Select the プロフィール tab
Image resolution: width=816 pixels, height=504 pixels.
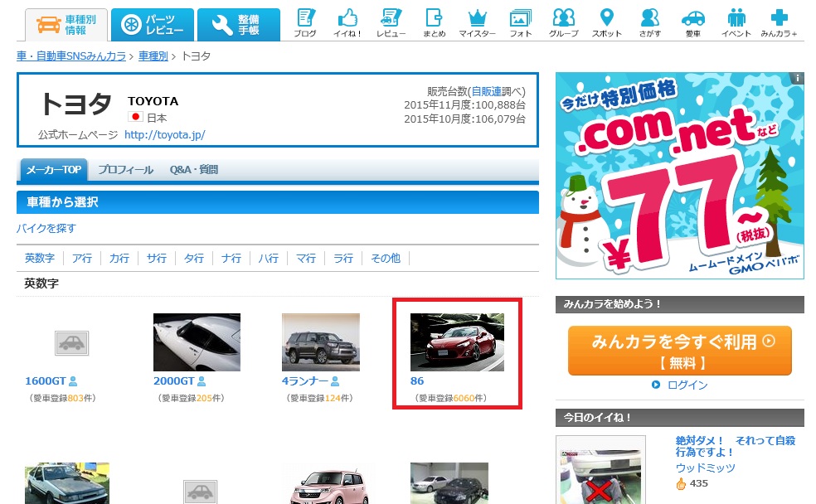(125, 170)
